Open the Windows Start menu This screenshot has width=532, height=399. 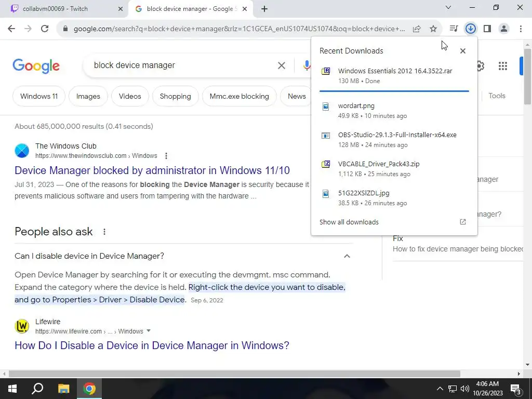click(x=12, y=389)
